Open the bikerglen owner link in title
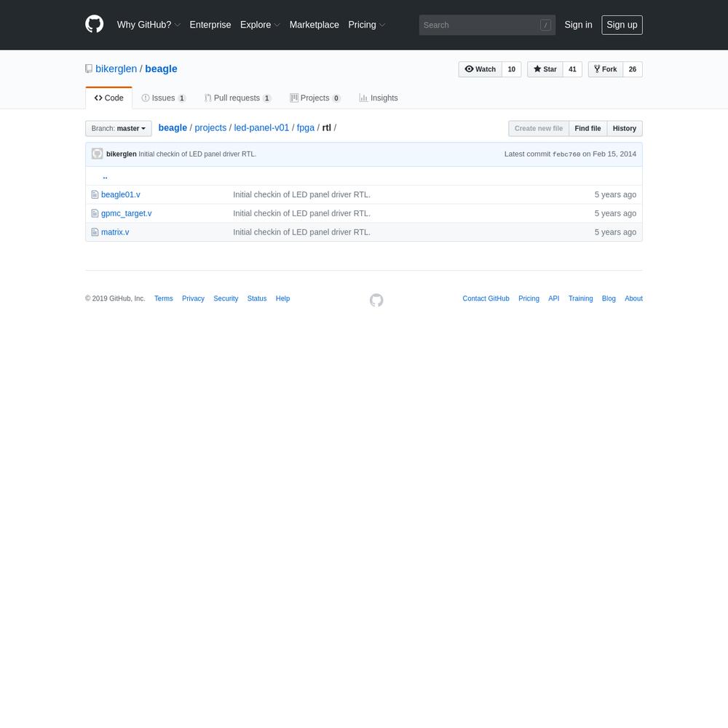This screenshot has height=728, width=728. [116, 69]
